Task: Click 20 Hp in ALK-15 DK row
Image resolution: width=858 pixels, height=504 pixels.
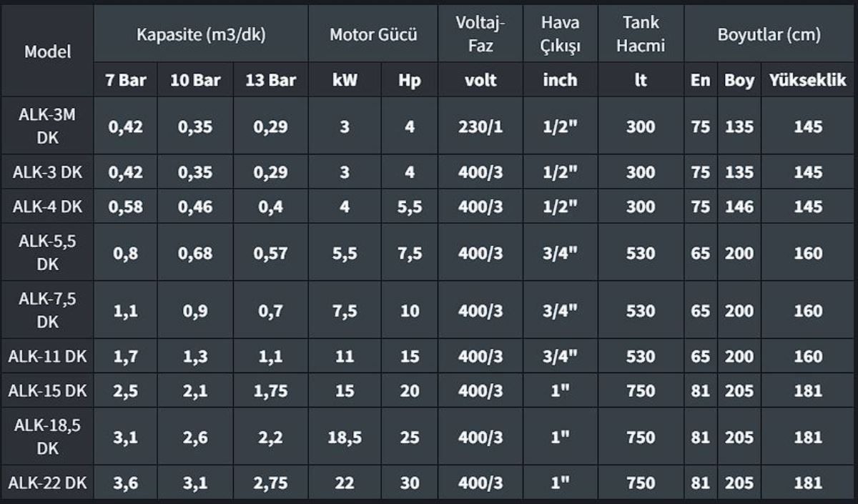Action: [410, 392]
